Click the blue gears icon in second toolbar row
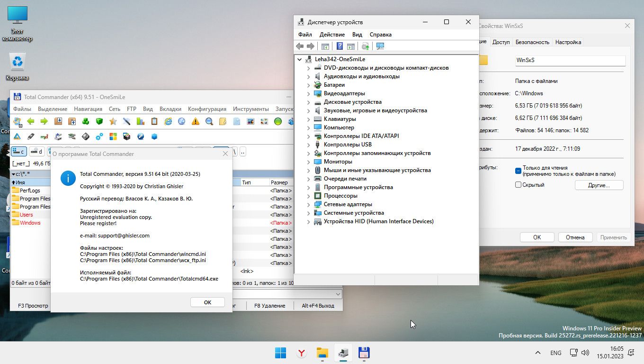Viewport: 644px width, 364px height. [99, 136]
